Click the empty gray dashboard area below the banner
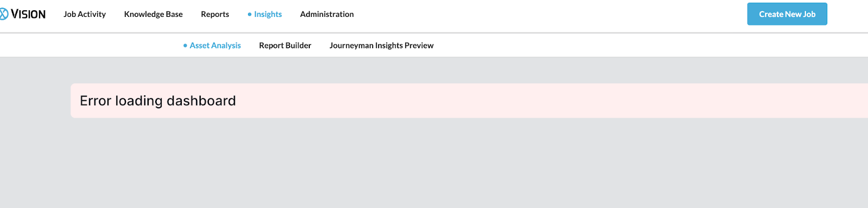This screenshot has height=208, width=868. pos(434,162)
